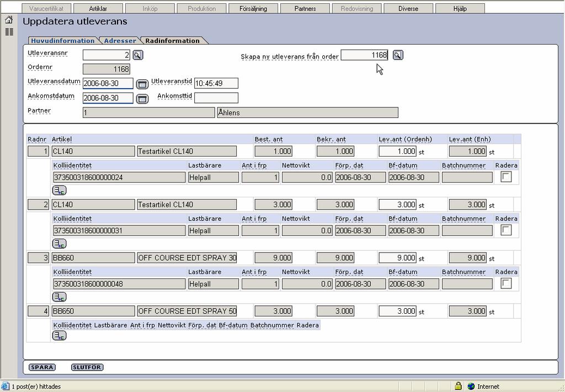Open calendar picker for Ankomstdatum
This screenshot has width=565, height=392.
point(142,99)
